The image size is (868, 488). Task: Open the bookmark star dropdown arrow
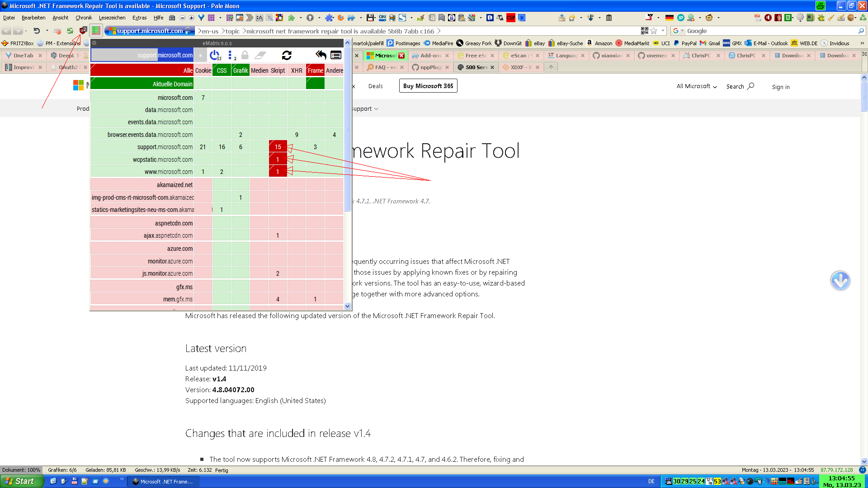coord(663,31)
